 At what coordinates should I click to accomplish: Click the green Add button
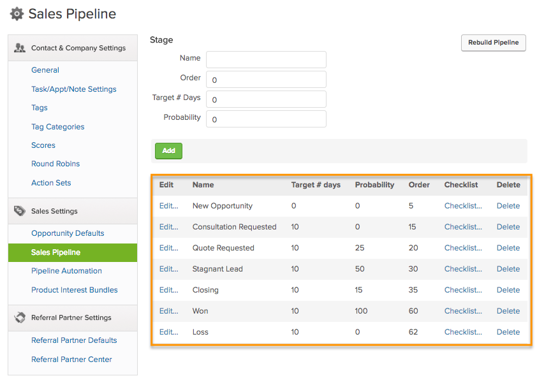click(168, 150)
